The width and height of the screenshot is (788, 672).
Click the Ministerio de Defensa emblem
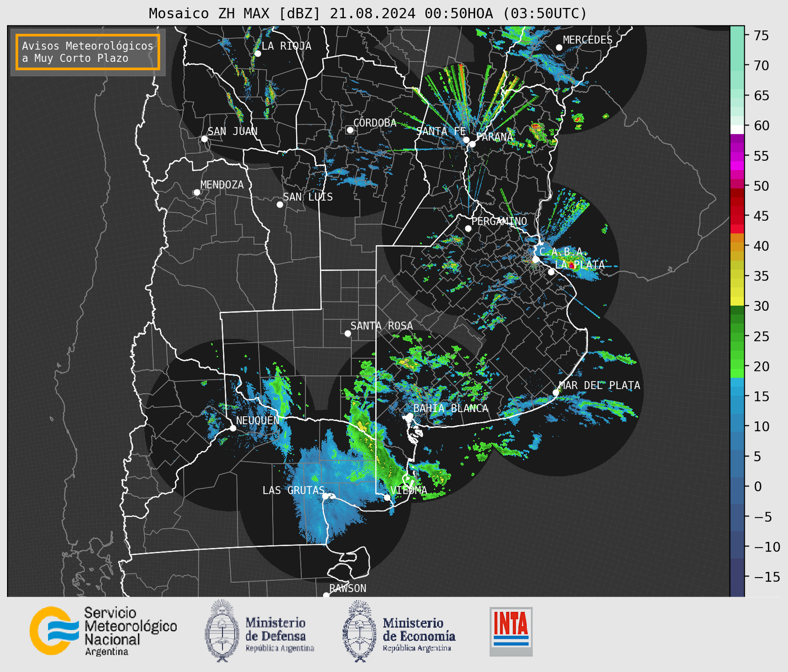click(221, 631)
